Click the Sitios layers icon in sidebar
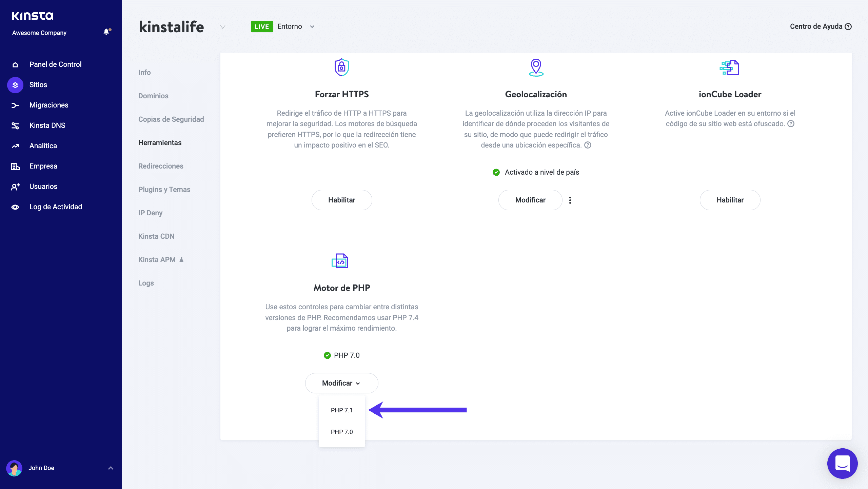This screenshot has width=868, height=489. (15, 85)
